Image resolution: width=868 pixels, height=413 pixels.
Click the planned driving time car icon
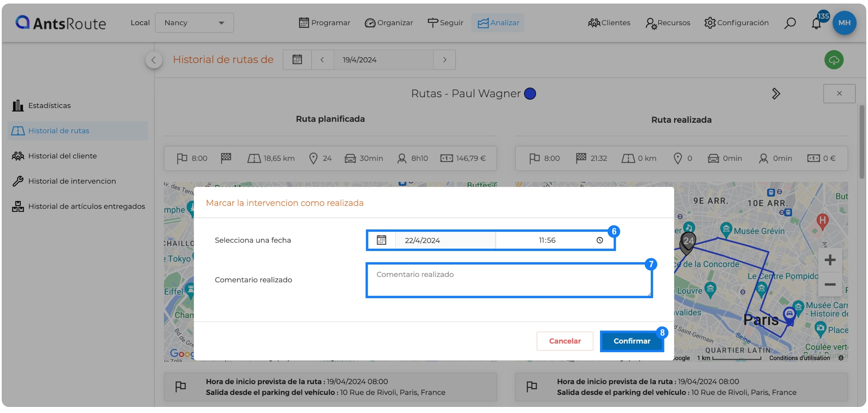[350, 158]
